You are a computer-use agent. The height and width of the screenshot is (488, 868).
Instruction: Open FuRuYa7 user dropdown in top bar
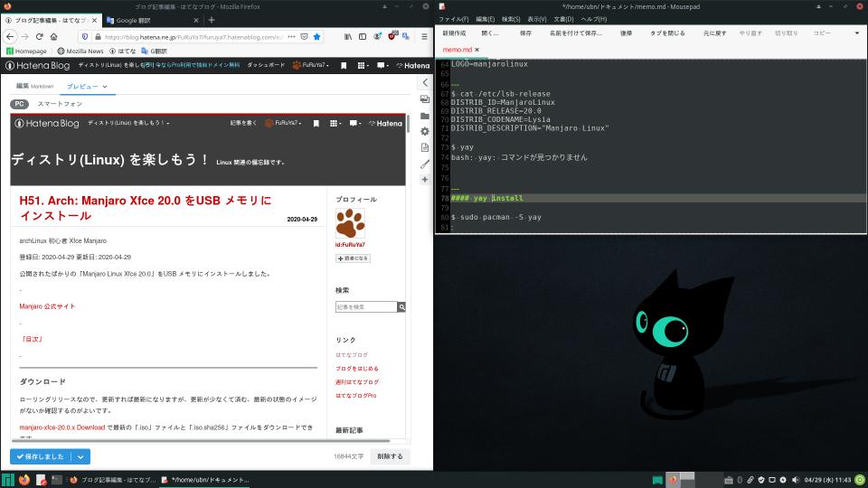[310, 65]
